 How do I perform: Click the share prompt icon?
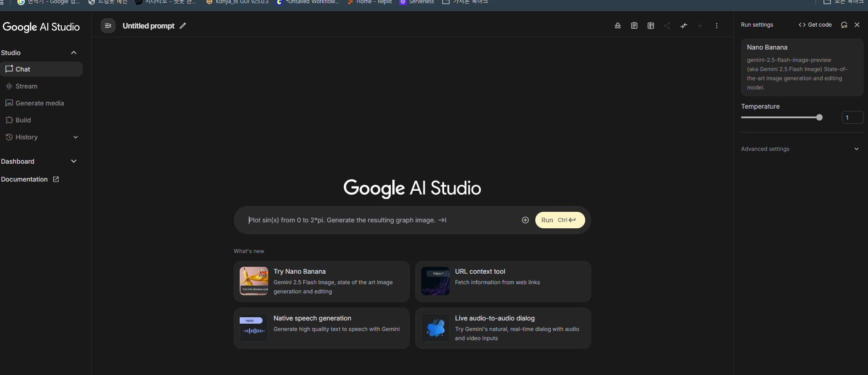pyautogui.click(x=667, y=26)
